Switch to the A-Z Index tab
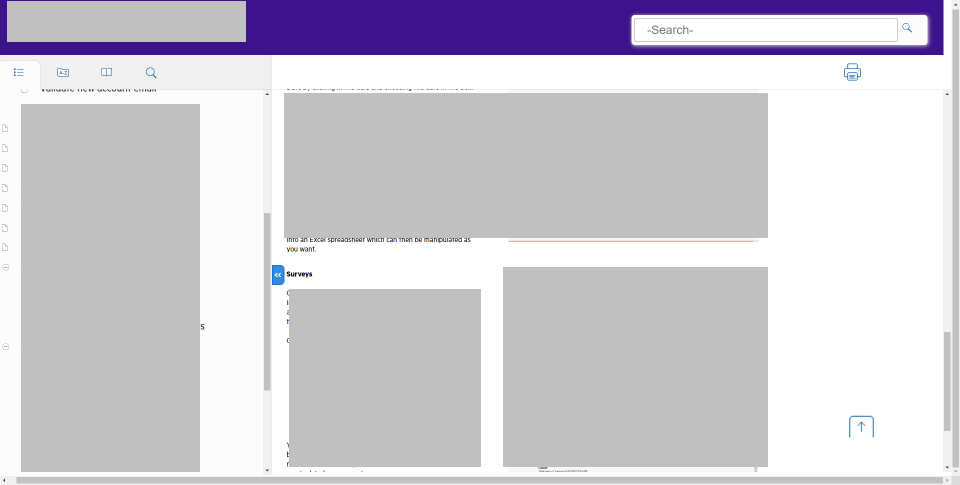The width and height of the screenshot is (960, 485). (x=63, y=72)
